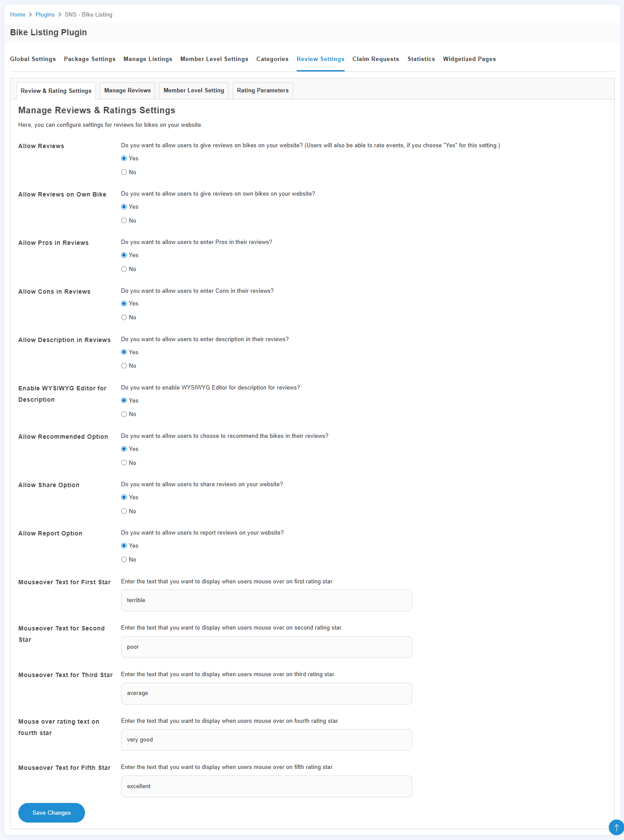Choose Yes for Allow Report Option
Viewport: 624px width, 840px height.
coord(124,545)
